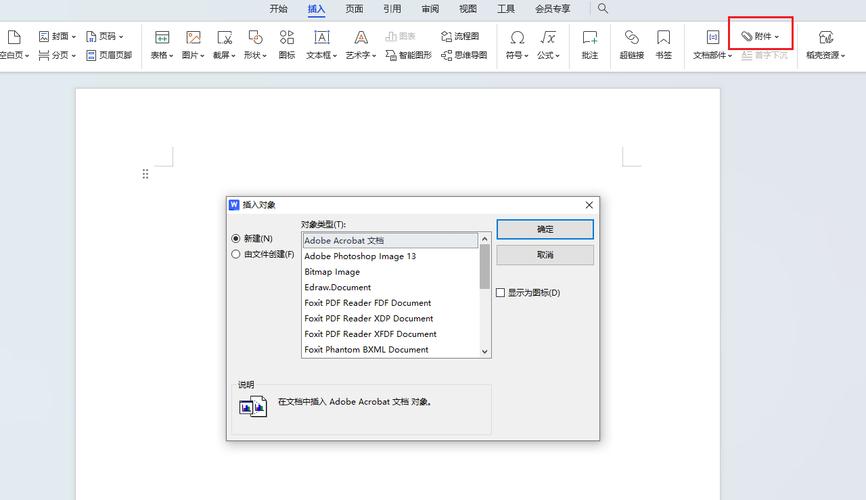Click the 文档部件 document parts icon
This screenshot has width=866, height=500.
pyautogui.click(x=712, y=37)
